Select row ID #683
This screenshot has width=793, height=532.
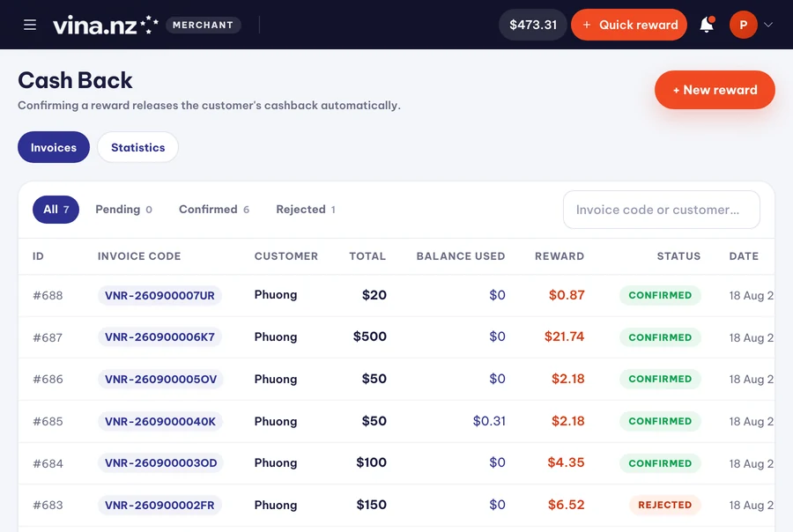(x=48, y=505)
